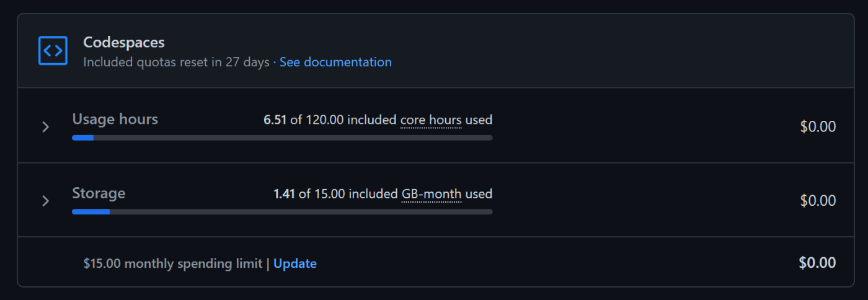Click the 1.41 GB-month used figure
This screenshot has width=868, height=300.
tap(285, 194)
